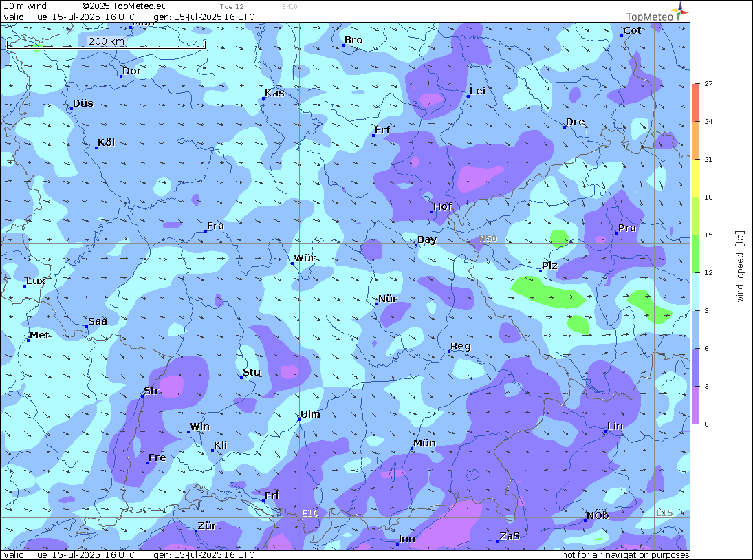753x560 pixels.
Task: Click the "Bro" city label
Action: click(353, 41)
